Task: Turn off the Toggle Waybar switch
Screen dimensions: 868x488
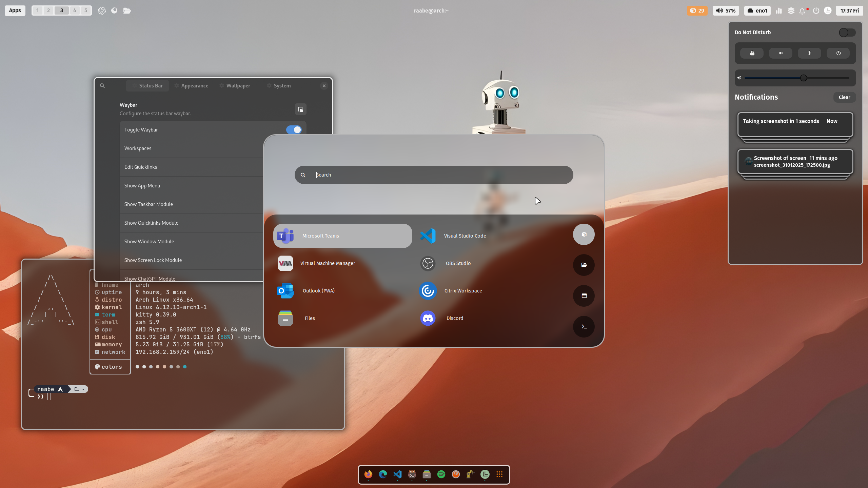Action: 294,130
